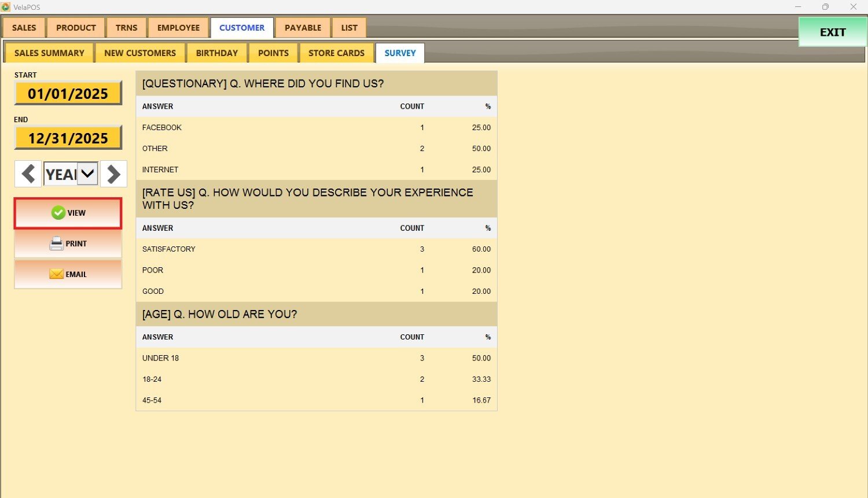Select the Facebook answer row
Image resolution: width=868 pixels, height=498 pixels.
(316, 128)
